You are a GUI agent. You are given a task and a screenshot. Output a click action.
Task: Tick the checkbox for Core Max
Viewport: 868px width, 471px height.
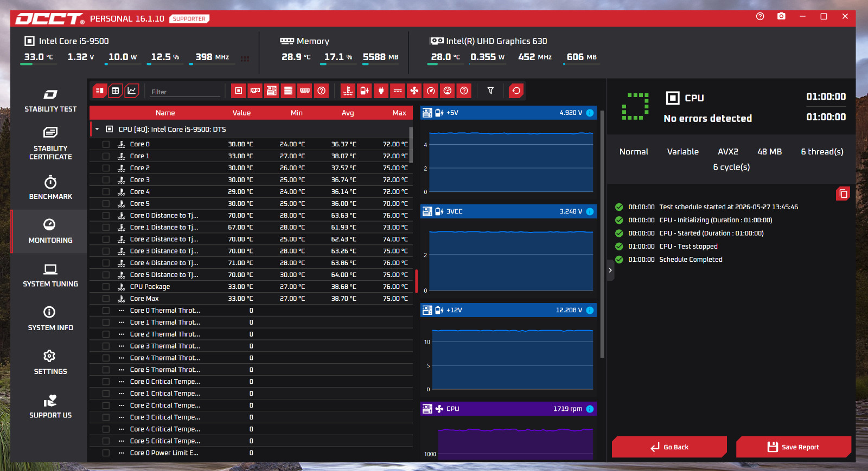click(106, 299)
